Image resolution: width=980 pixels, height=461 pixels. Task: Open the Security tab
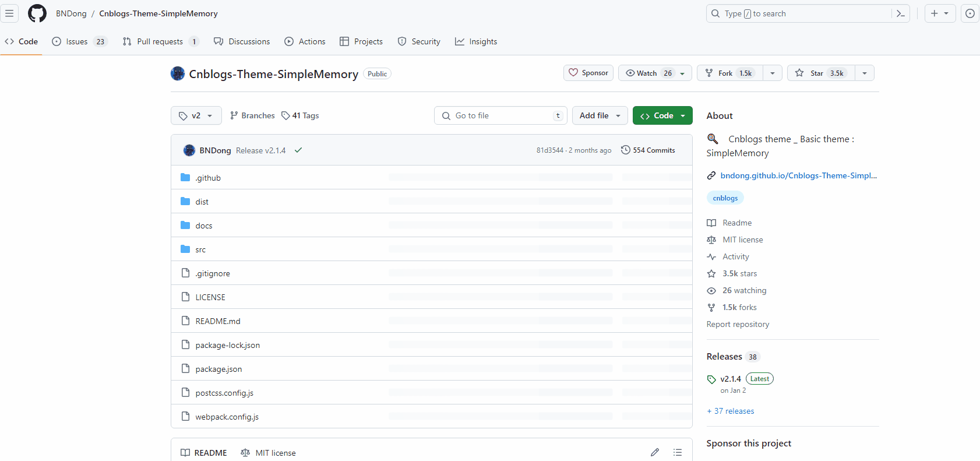[x=419, y=41]
